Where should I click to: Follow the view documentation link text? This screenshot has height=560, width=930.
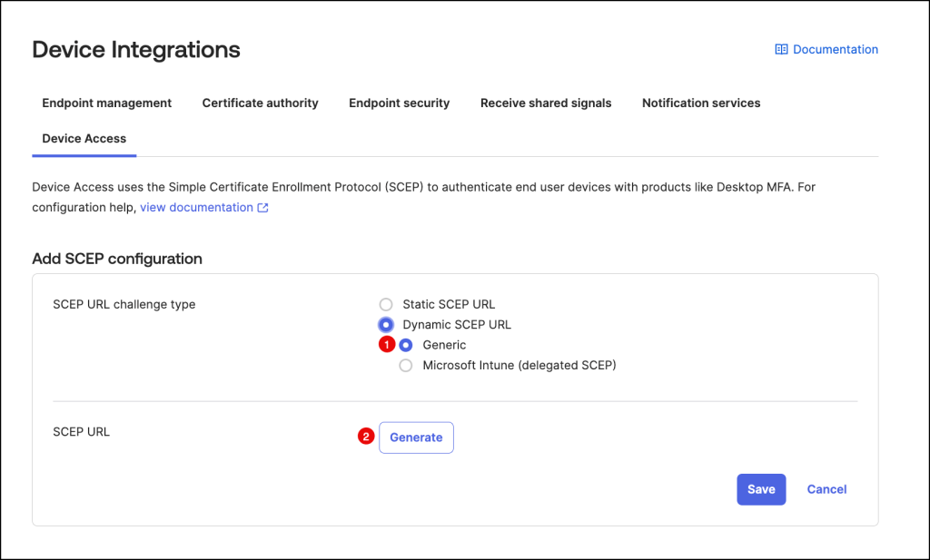tap(196, 208)
